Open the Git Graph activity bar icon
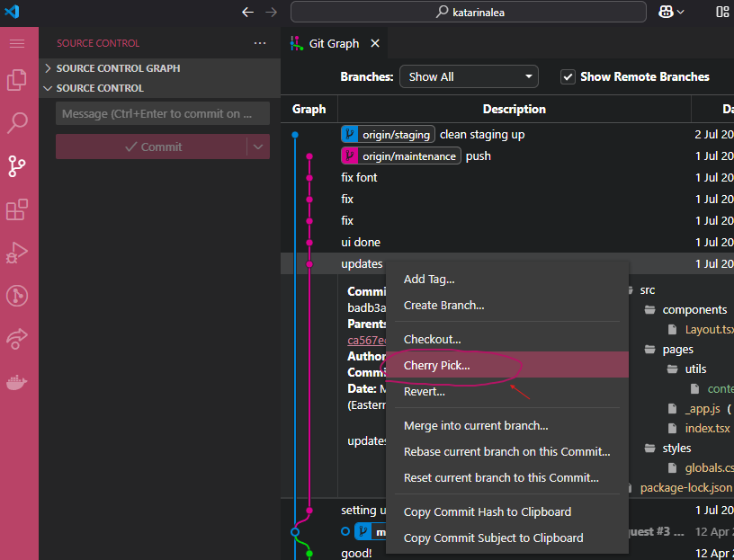This screenshot has height=560, width=734. tap(17, 296)
